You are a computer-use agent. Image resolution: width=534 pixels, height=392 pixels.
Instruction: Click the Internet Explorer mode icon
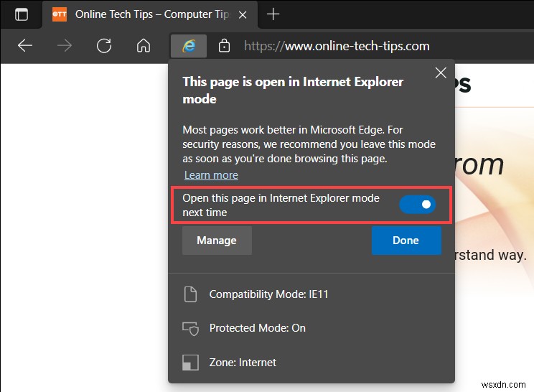click(x=189, y=46)
